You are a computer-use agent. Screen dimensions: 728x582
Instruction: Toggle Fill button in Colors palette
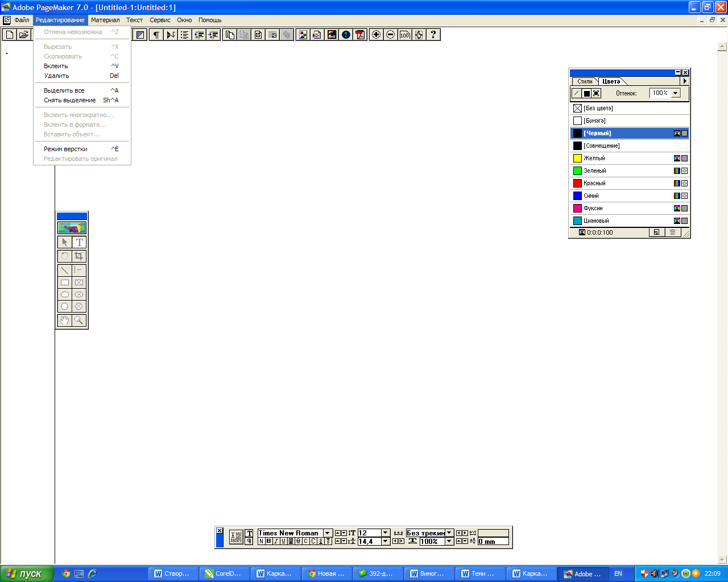(x=586, y=93)
